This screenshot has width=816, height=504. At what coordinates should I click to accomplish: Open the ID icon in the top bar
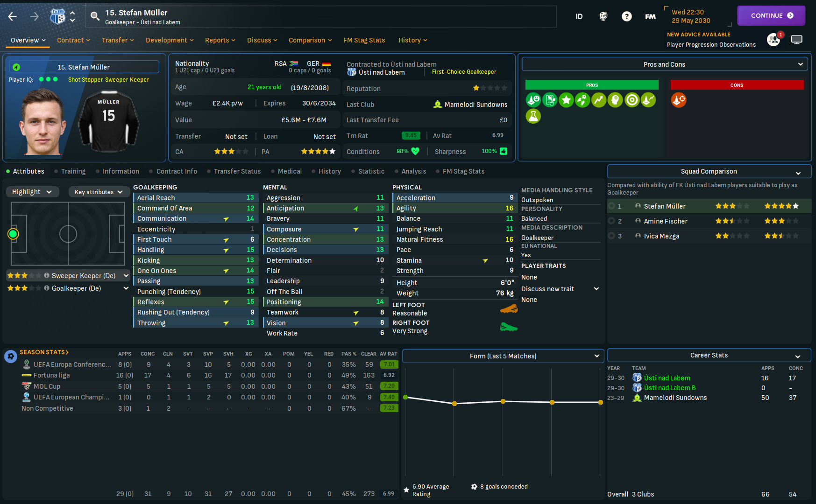[x=579, y=16]
